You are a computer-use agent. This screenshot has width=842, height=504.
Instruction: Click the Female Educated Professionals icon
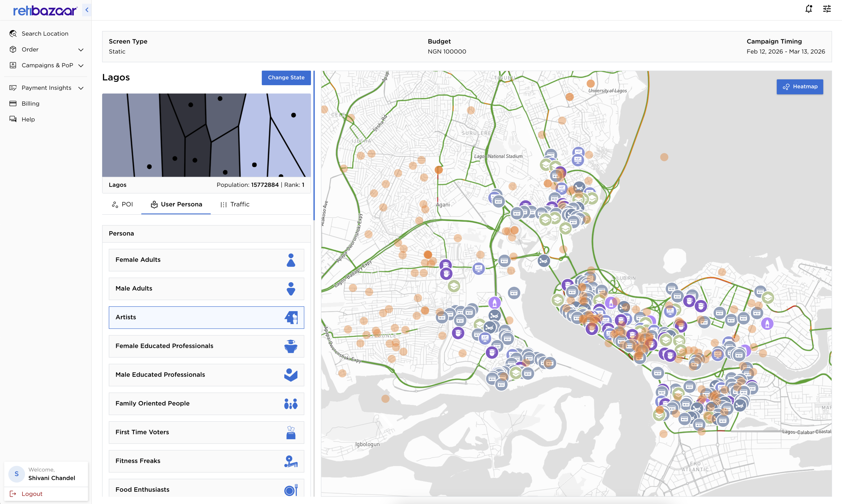coord(291,346)
